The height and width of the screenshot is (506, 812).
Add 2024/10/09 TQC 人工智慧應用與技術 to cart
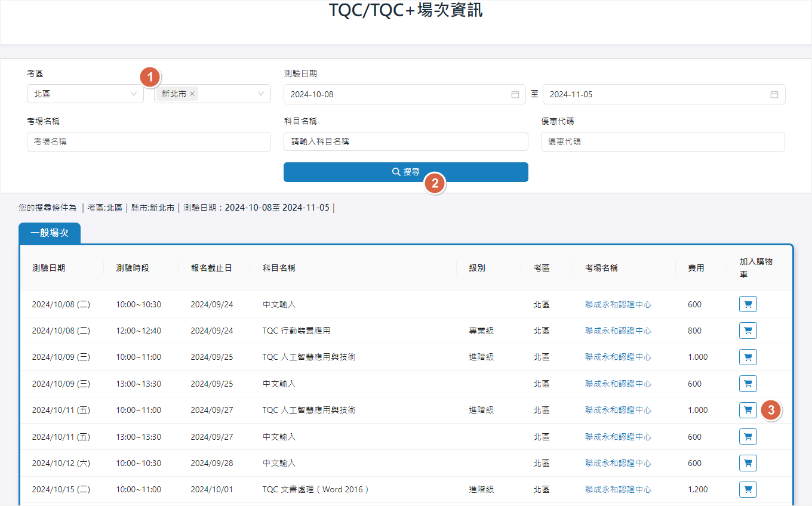coord(748,357)
